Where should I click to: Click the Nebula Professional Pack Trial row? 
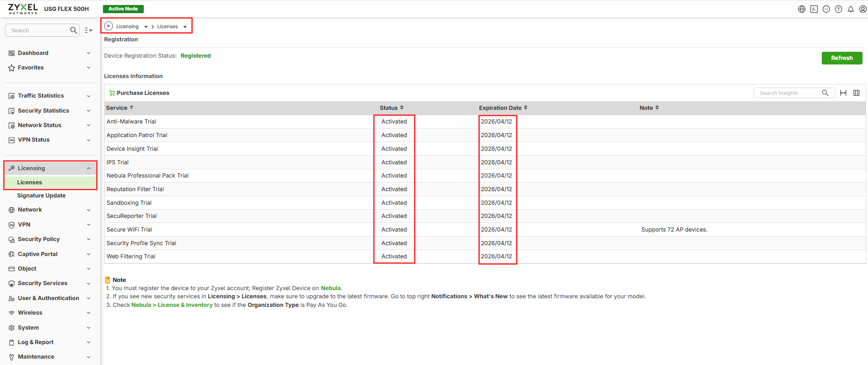[485, 176]
